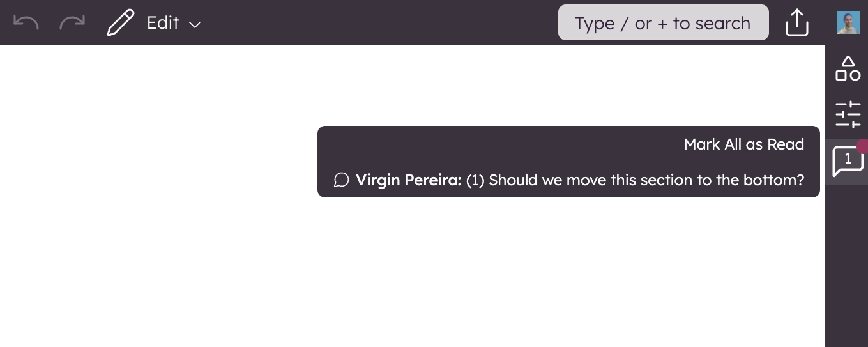
Task: Select the Virgin Pereira commenter name
Action: point(408,180)
